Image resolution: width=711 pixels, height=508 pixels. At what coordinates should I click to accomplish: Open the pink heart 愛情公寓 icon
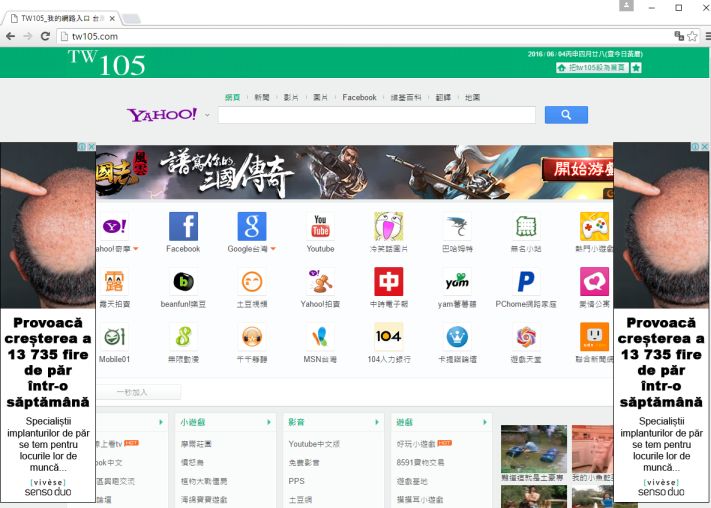[594, 282]
